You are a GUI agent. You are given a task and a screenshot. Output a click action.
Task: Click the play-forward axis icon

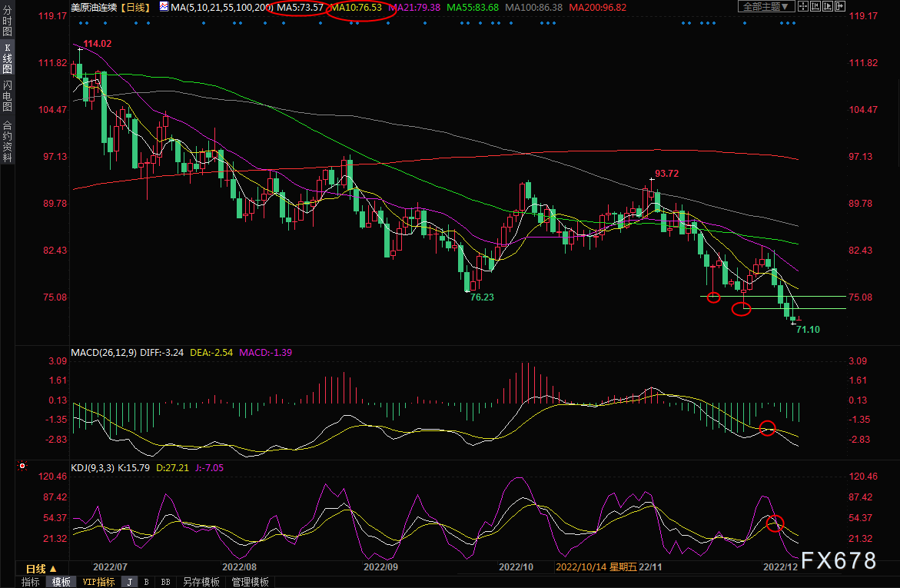(x=828, y=6)
